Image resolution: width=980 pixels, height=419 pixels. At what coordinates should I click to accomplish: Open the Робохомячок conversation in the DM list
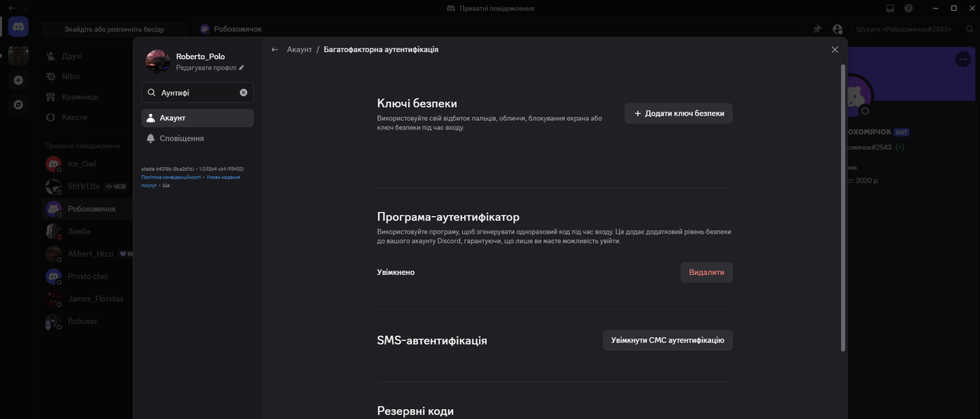coord(87,209)
